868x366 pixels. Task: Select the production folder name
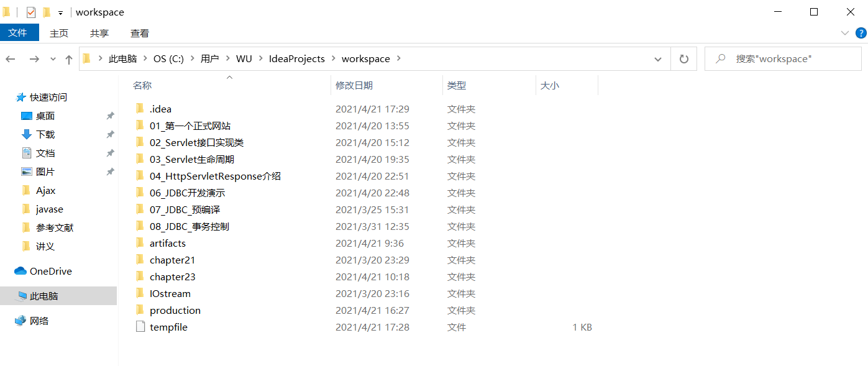point(175,310)
